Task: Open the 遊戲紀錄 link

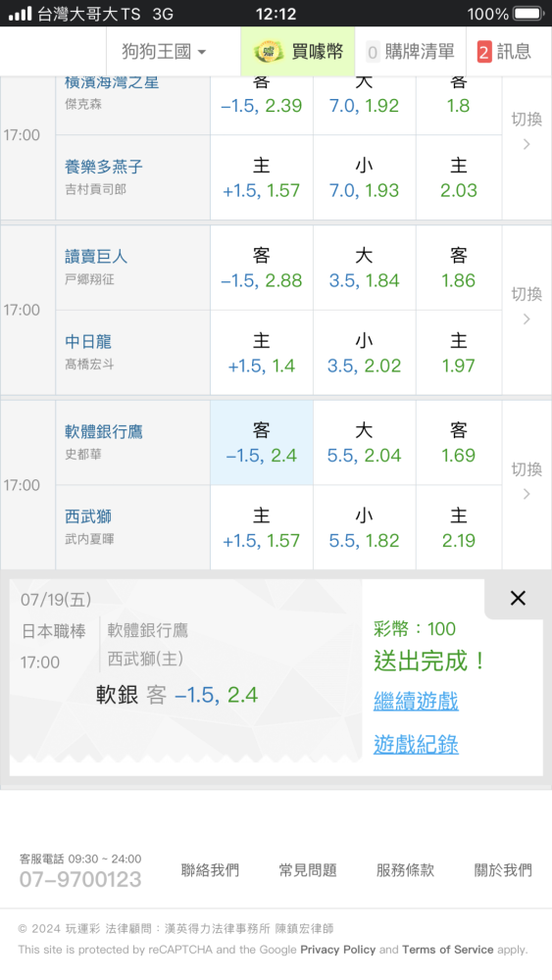Action: click(417, 744)
